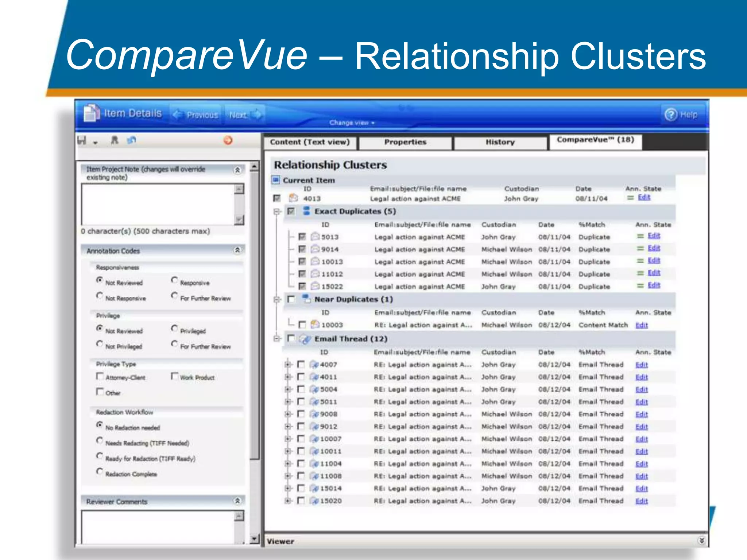Click the Save icon in the left toolbar
The width and height of the screenshot is (747, 560).
click(82, 140)
